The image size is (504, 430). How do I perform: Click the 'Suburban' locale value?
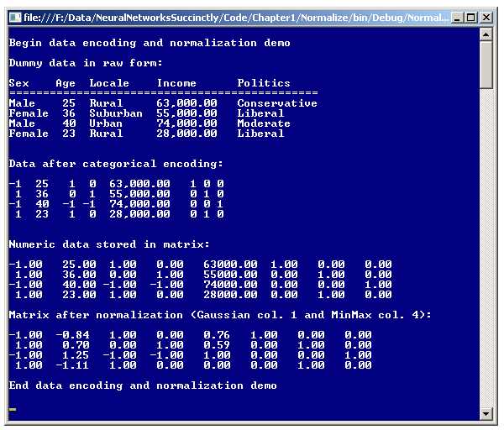[x=116, y=113]
